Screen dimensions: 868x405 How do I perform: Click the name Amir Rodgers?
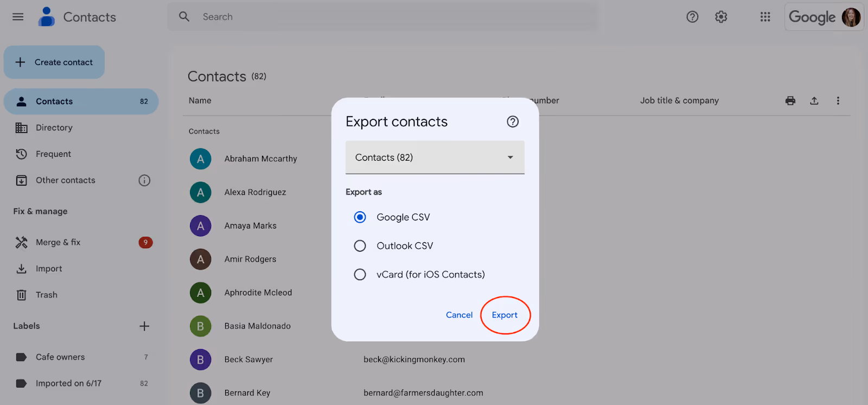[x=250, y=260]
